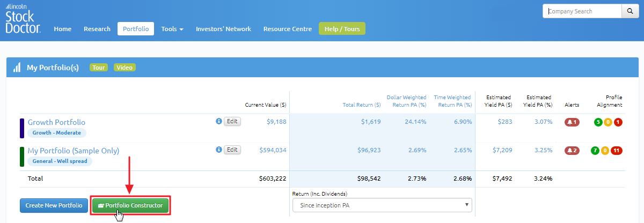
Task: Click the My Portfolio(s) bar chart icon
Action: 17,68
